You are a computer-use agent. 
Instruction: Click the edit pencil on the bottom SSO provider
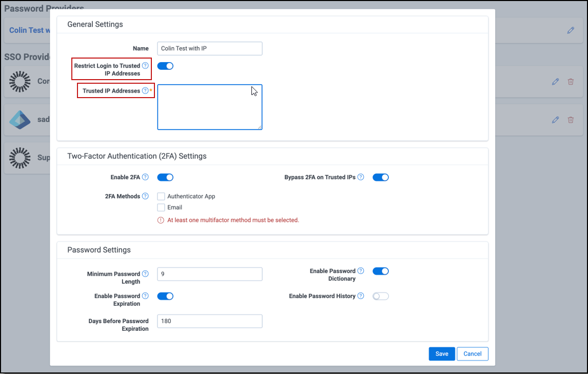click(555, 158)
